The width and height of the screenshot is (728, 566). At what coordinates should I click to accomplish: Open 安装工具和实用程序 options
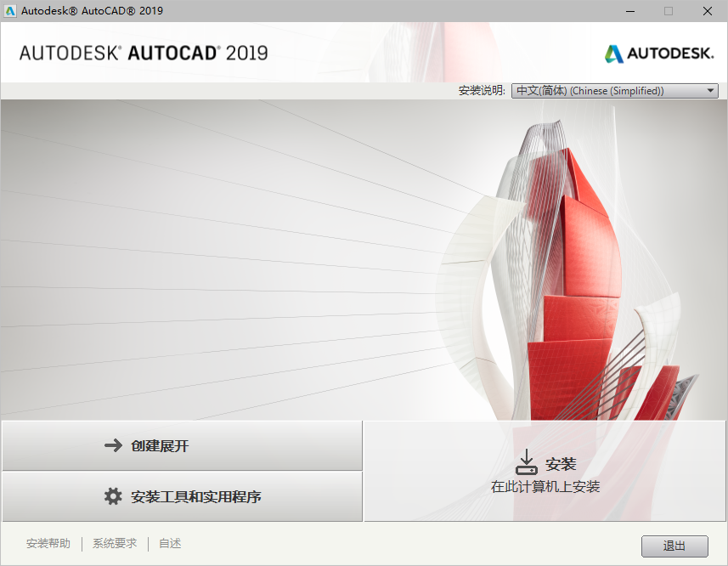tap(182, 496)
